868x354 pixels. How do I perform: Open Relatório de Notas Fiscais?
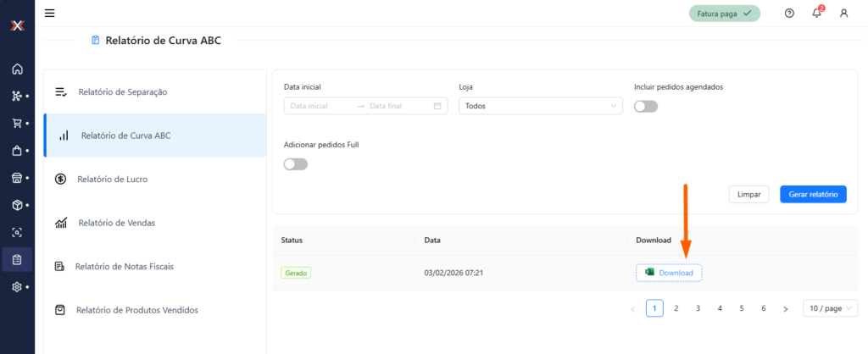coord(124,266)
